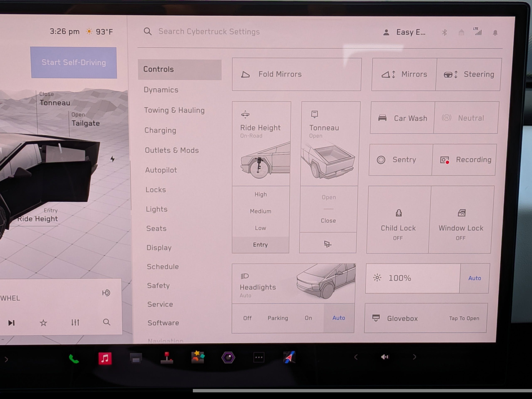This screenshot has width=532, height=399.
Task: Set headlights to Parking
Action: click(278, 318)
